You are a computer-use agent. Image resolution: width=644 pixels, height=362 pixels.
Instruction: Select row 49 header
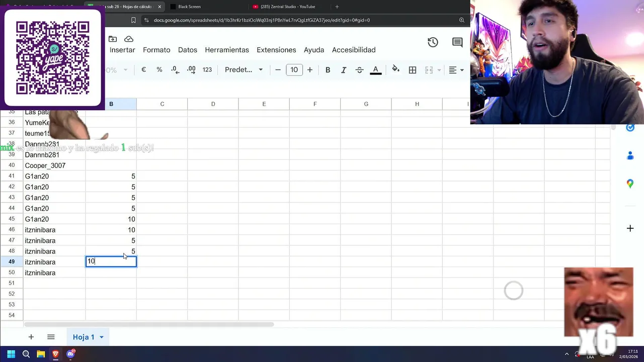12,261
